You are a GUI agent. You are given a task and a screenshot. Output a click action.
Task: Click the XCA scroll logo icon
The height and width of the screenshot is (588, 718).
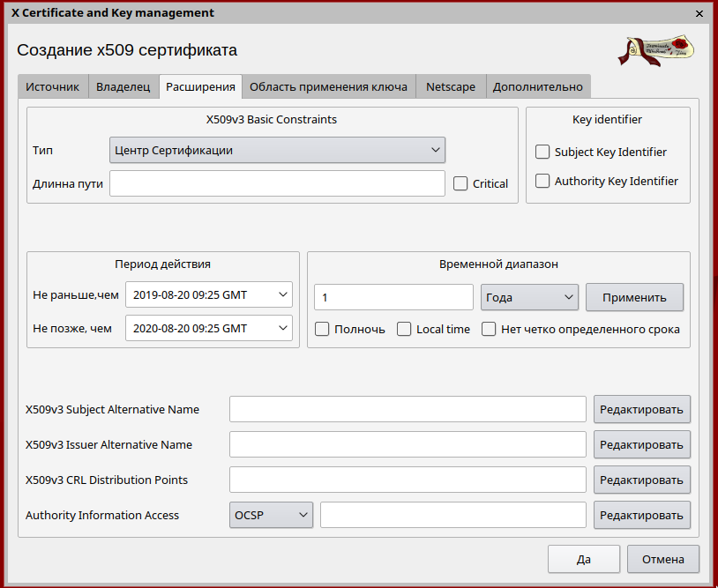point(655,50)
